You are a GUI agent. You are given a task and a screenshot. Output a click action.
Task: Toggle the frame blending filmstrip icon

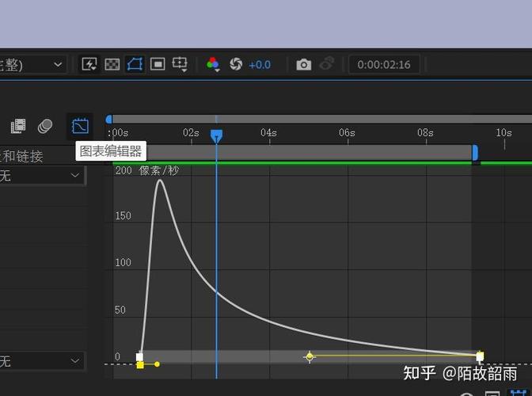click(x=18, y=126)
